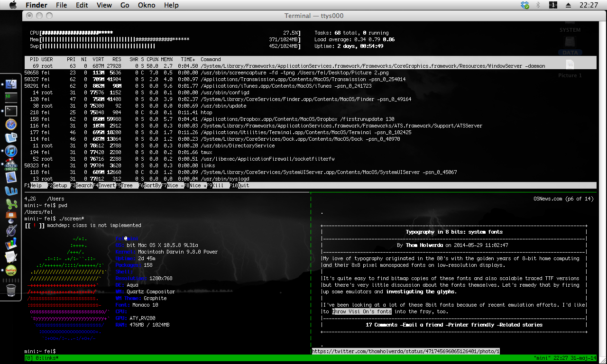Image resolution: width=607 pixels, height=364 pixels.
Task: Click the Dropbox menu bar icon
Action: [524, 5]
